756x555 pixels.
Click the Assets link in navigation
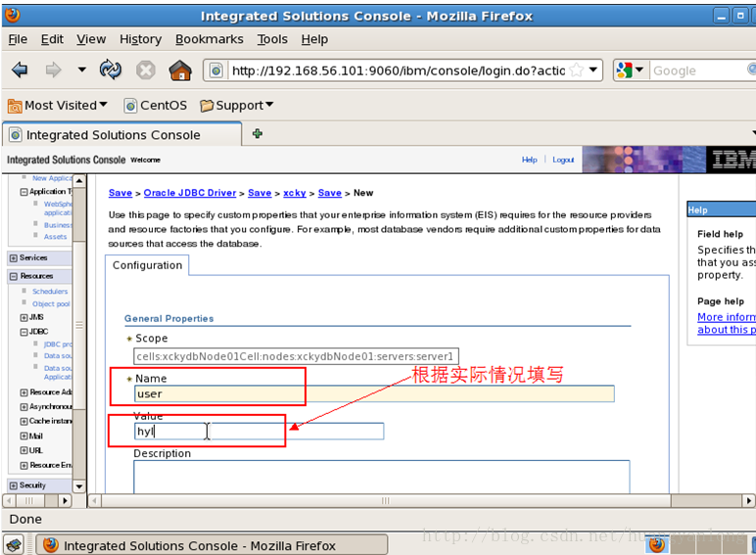pyautogui.click(x=55, y=237)
